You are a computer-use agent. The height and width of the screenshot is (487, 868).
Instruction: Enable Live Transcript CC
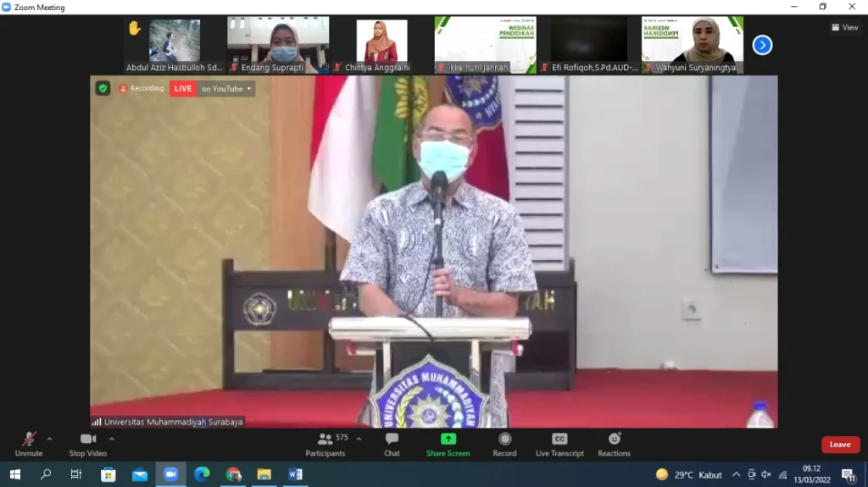(559, 445)
